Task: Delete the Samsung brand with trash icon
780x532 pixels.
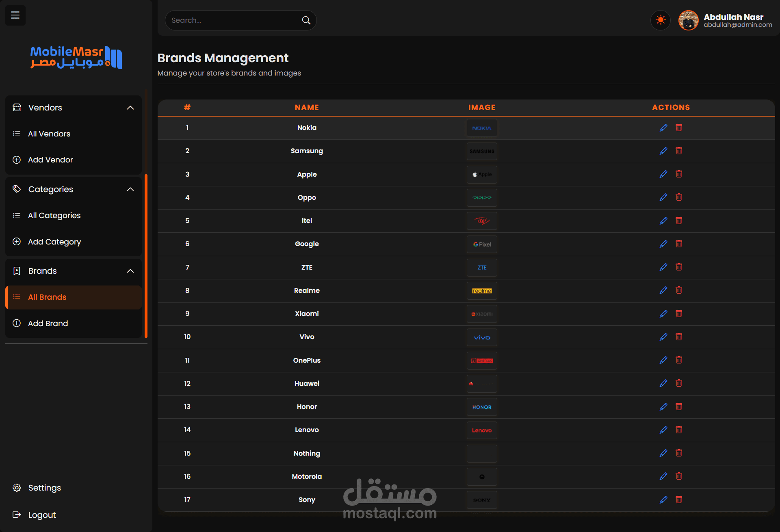Action: click(679, 151)
